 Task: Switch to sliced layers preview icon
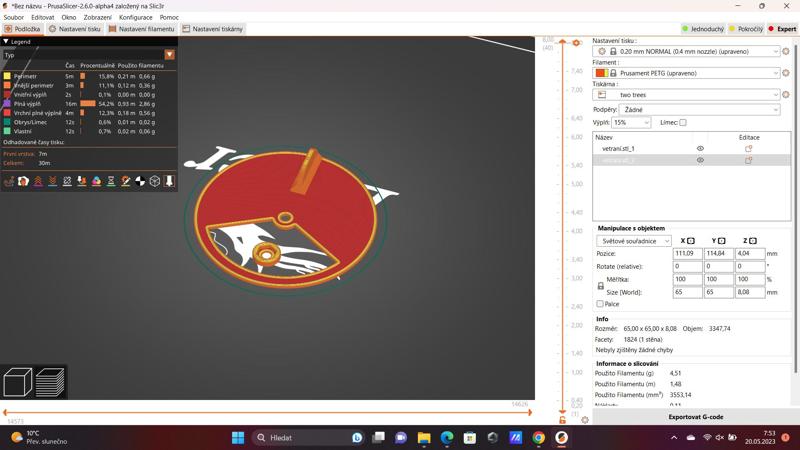(x=50, y=382)
